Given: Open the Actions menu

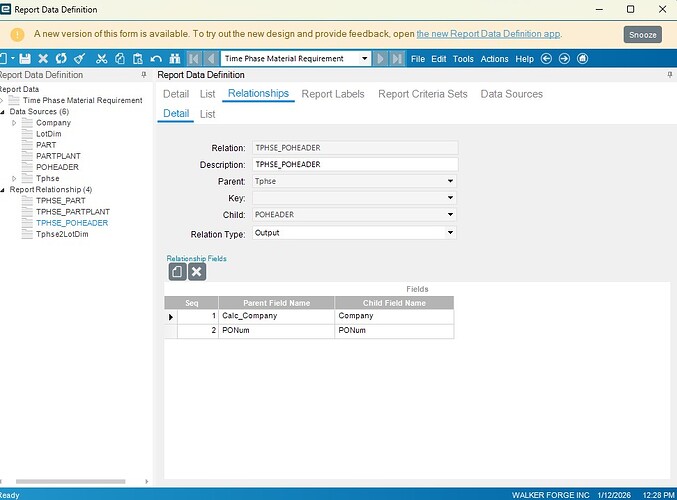Looking at the screenshot, I should [x=494, y=59].
